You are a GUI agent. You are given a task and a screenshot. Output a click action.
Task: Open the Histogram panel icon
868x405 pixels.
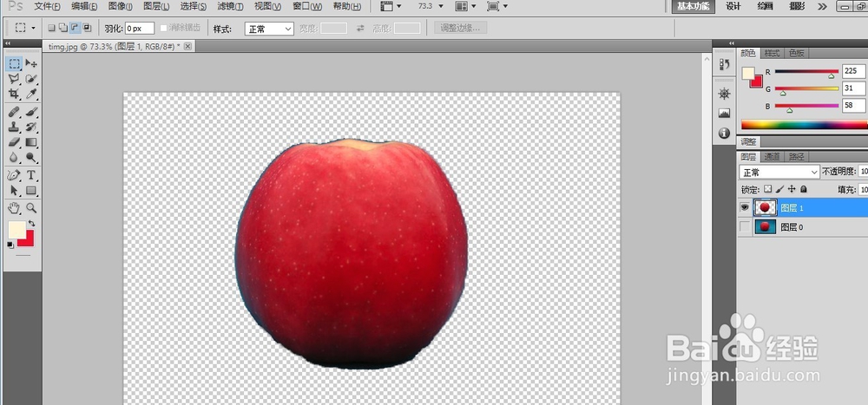(x=724, y=114)
